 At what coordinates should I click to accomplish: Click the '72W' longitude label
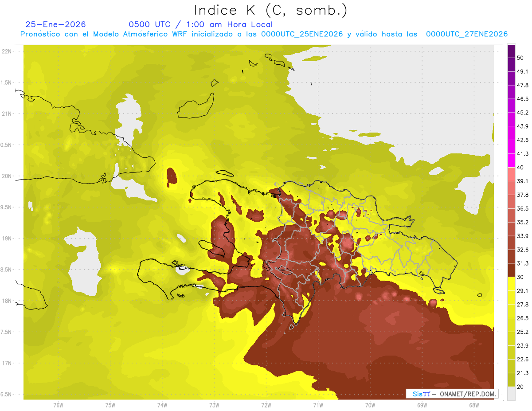pyautogui.click(x=266, y=405)
